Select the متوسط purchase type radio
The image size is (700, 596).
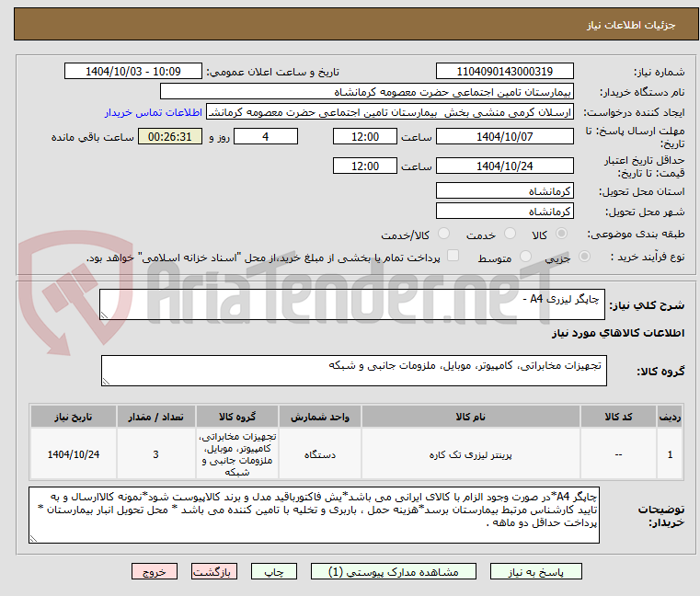tap(525, 257)
